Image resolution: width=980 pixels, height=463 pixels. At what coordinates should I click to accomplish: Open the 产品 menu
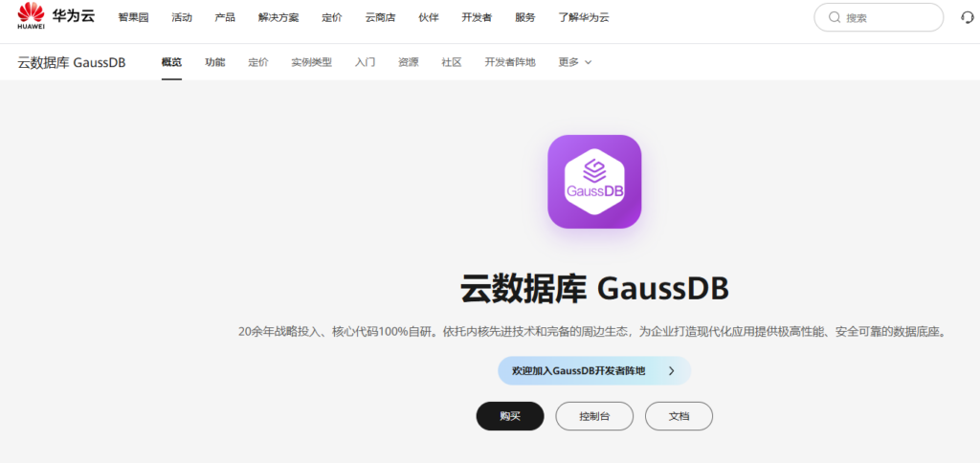coord(225,17)
